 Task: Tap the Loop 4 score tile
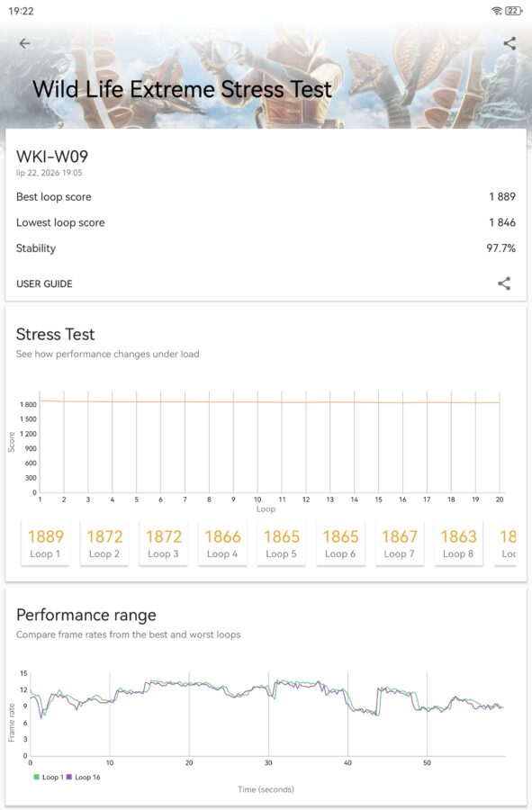[x=222, y=544]
